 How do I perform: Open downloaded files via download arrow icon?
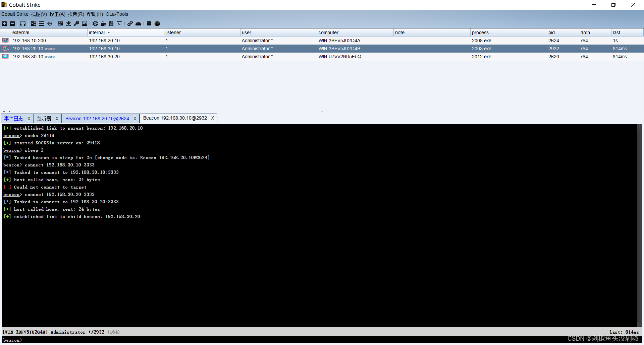[x=68, y=23]
